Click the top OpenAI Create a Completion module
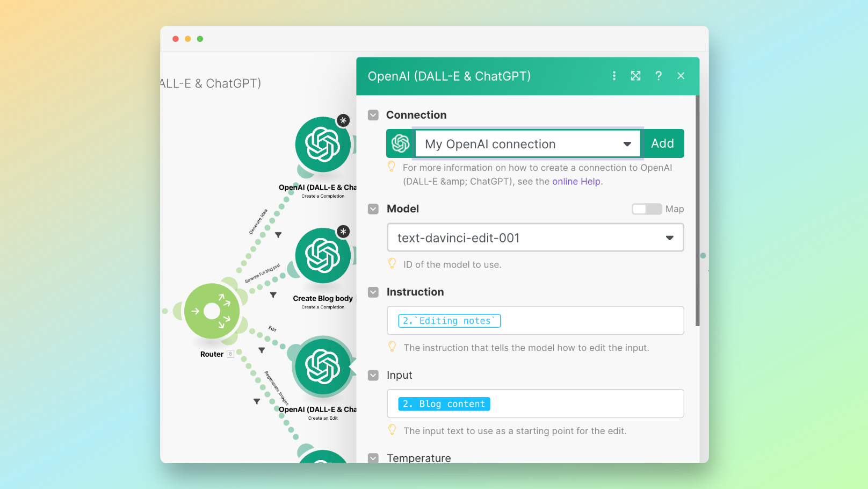 click(322, 145)
